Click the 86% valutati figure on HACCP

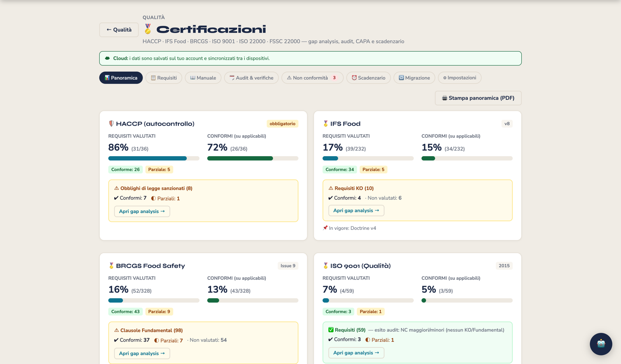(118, 148)
